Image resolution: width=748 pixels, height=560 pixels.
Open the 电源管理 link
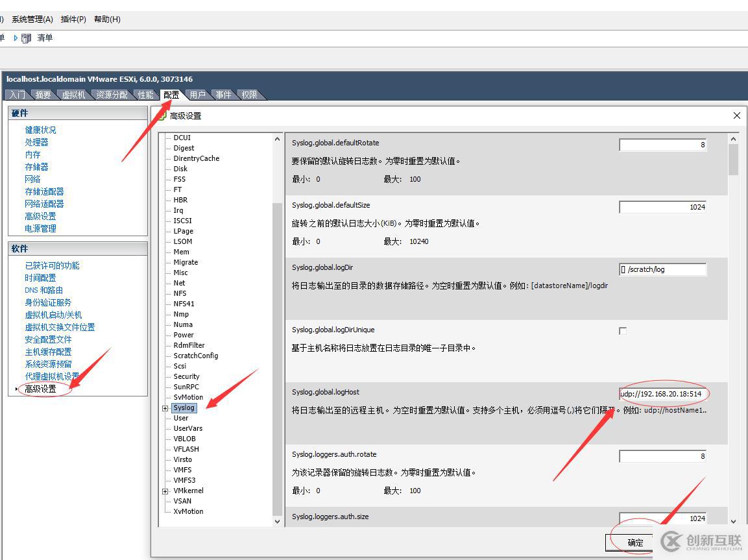[x=41, y=228]
